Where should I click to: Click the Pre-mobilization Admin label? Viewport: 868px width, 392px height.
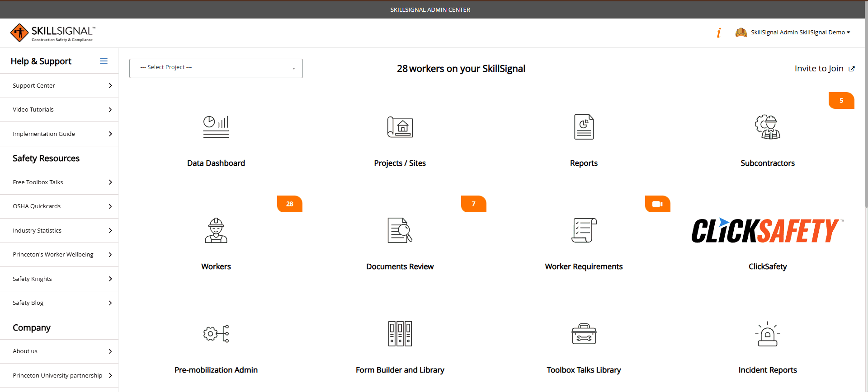(x=216, y=370)
